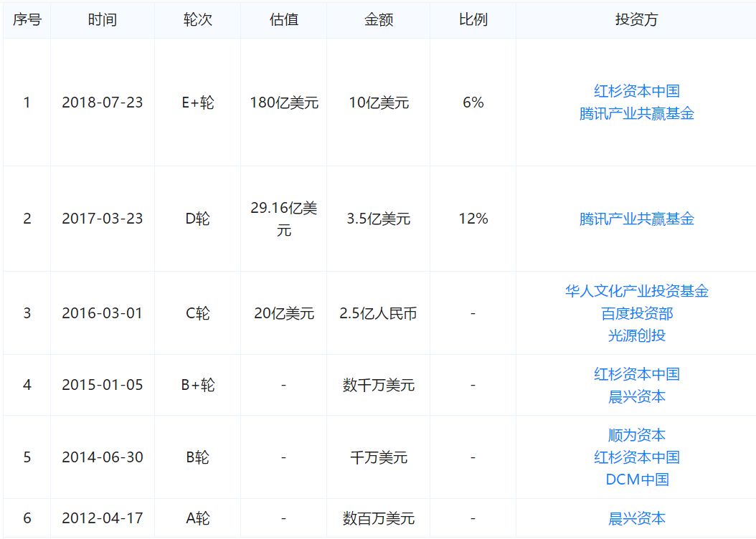Select the date 2015-01-05
Viewport: 756px width, 539px height.
point(103,385)
